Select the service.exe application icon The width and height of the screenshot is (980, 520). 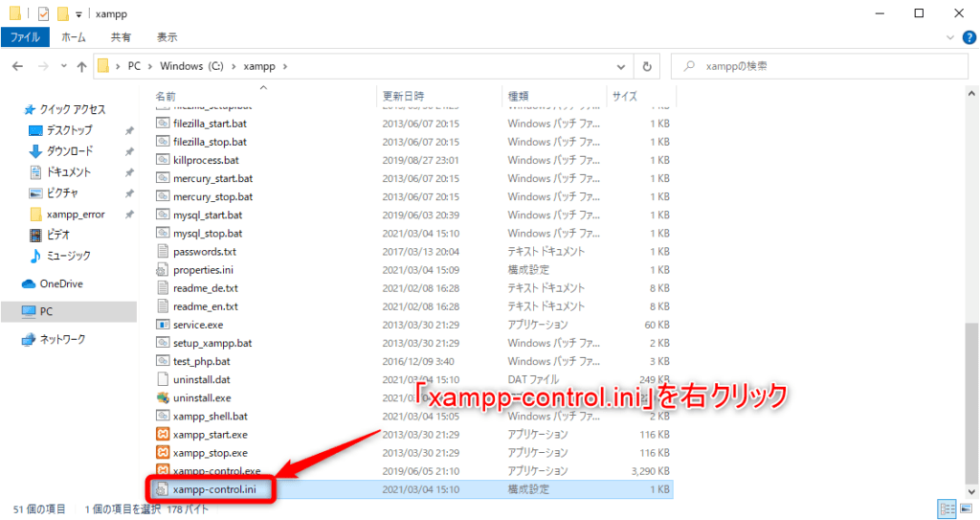pyautogui.click(x=163, y=324)
